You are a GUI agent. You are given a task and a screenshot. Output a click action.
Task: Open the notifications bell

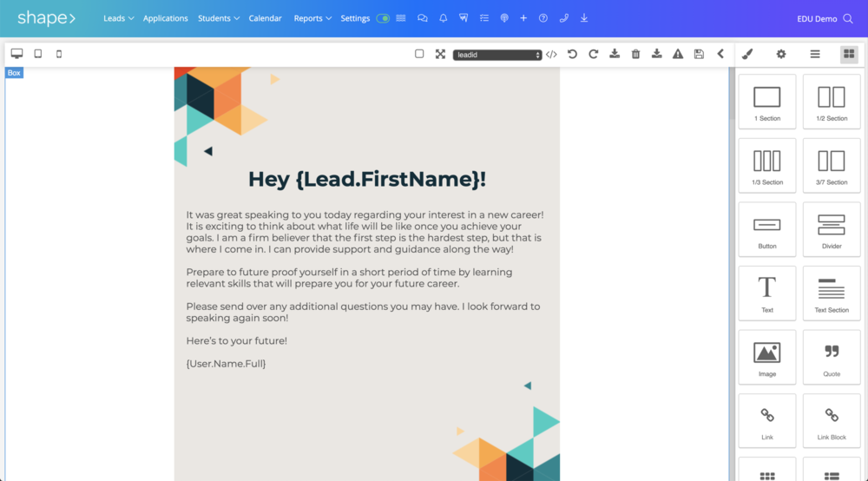443,18
